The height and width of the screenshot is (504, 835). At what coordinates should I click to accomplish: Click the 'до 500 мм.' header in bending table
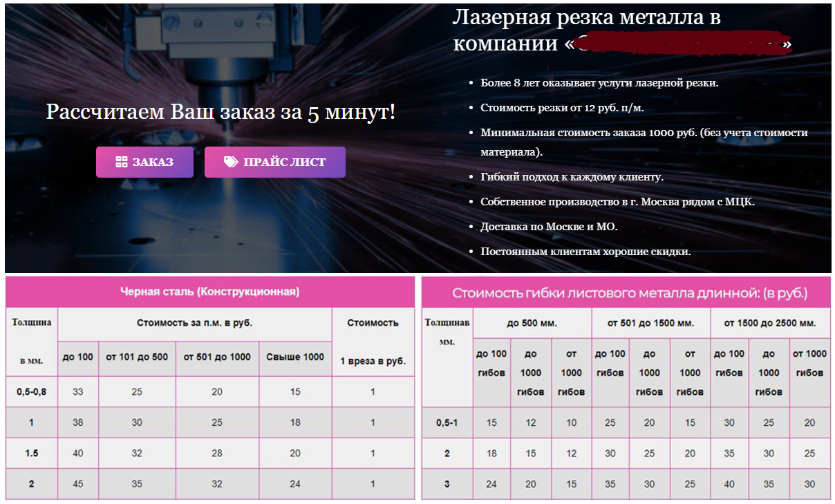point(532,323)
